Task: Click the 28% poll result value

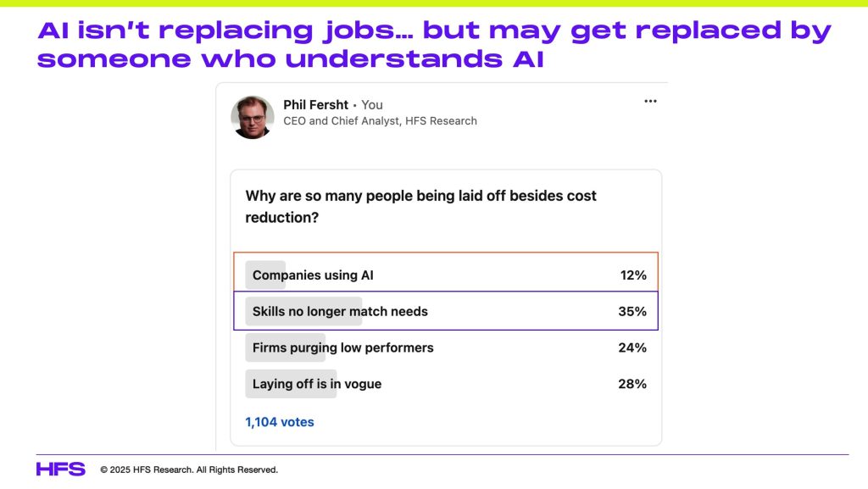Action: coord(632,384)
